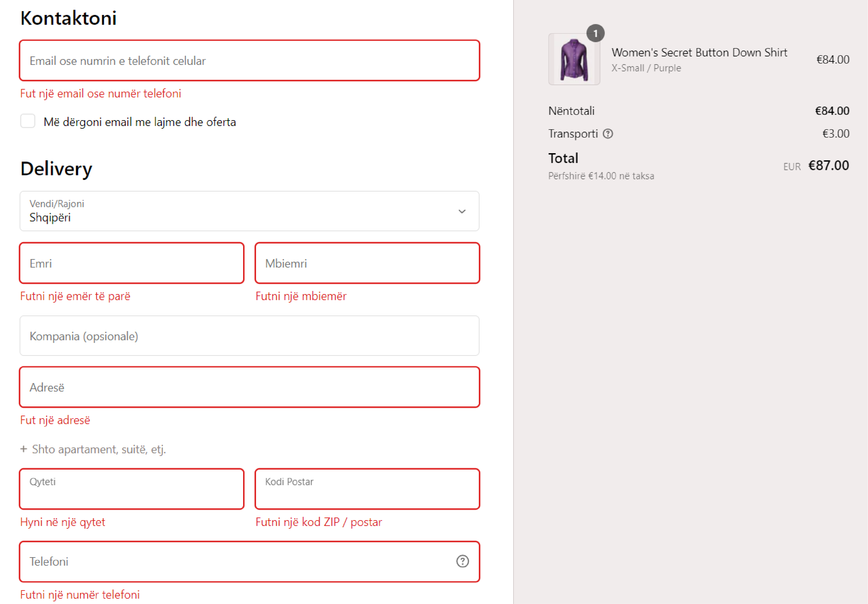Viewport: 868px width, 604px height.
Task: Focus the Kodi Postar input
Action: 367,489
